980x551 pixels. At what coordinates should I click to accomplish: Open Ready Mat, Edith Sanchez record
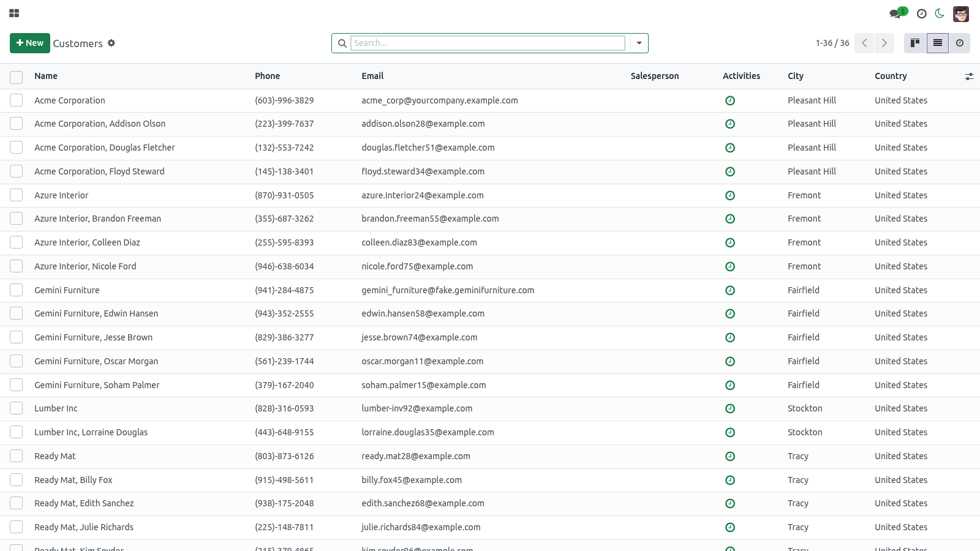84,503
